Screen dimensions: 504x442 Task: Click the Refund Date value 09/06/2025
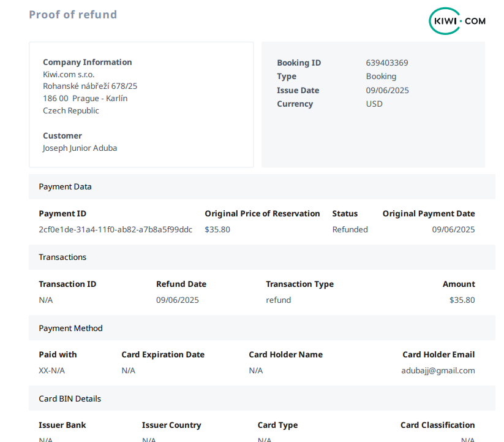coord(178,300)
